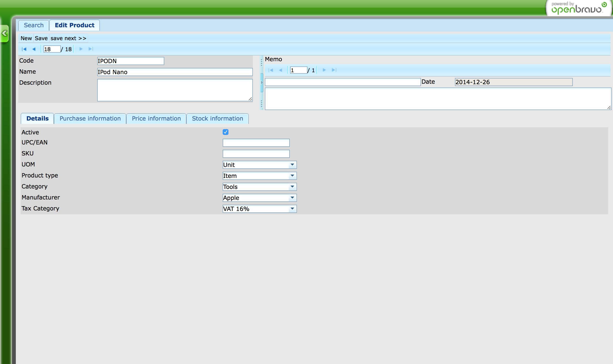The image size is (613, 364).
Task: Switch to the Search tab
Action: click(x=34, y=25)
